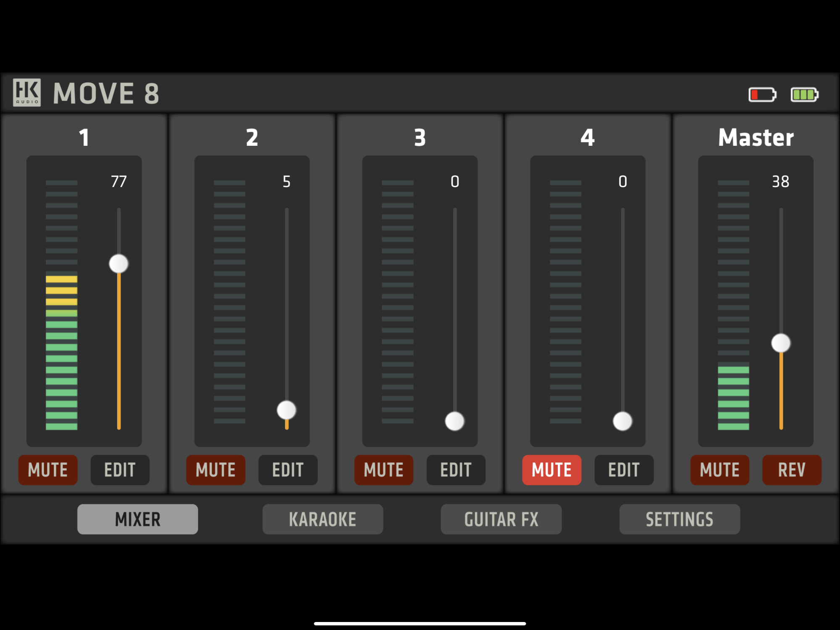Switch to the KARAOKE tab
The image size is (840, 630).
pos(323,519)
